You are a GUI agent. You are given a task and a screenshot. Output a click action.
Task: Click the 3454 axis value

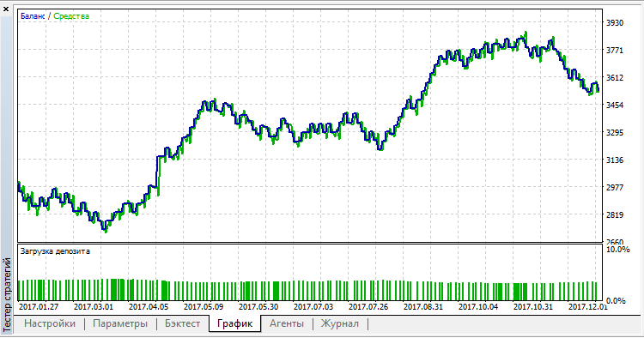tap(615, 105)
